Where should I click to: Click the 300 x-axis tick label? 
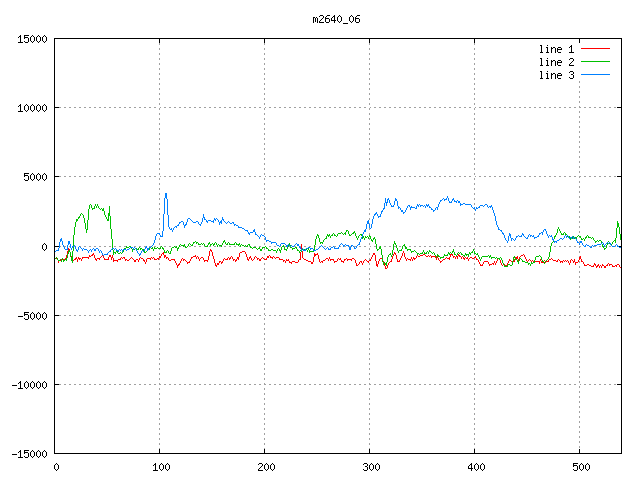[x=370, y=466]
